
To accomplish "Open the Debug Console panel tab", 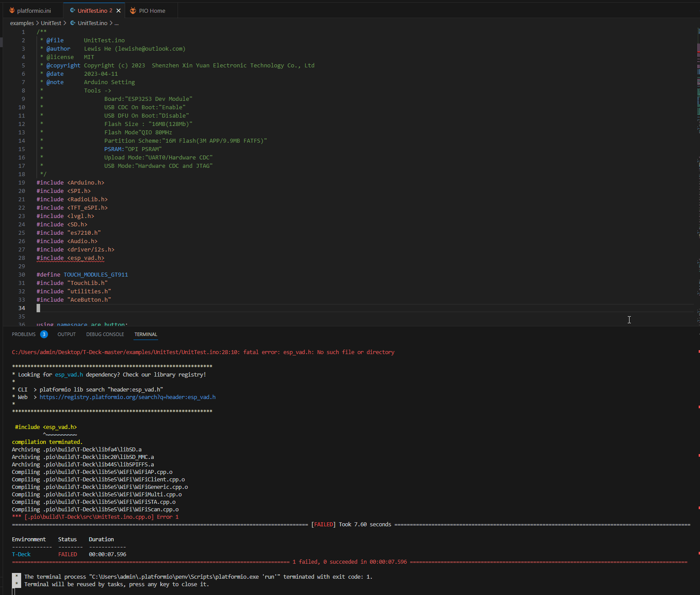I will point(105,334).
